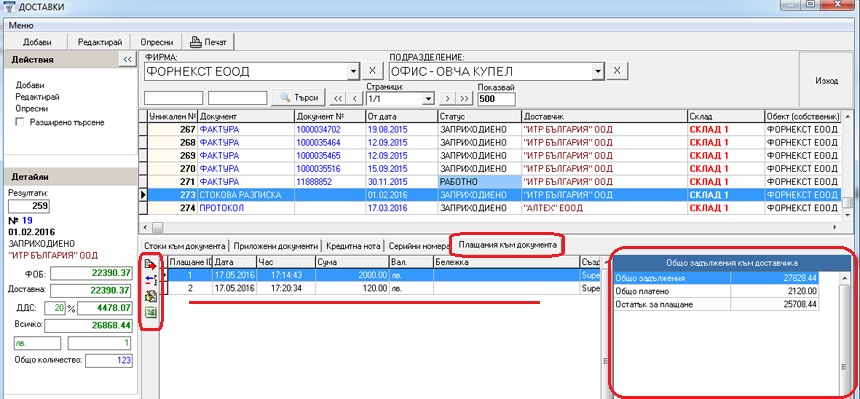Sort by the От дата column header
860x399 pixels.
pyautogui.click(x=401, y=116)
